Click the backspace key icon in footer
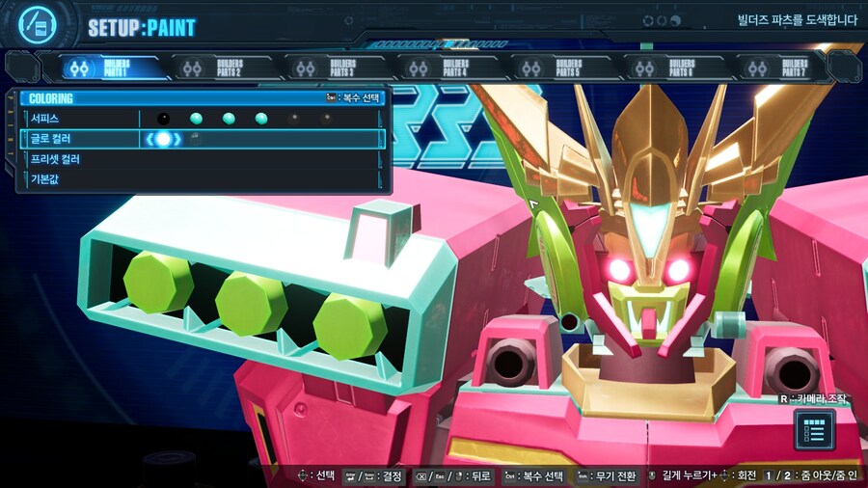This screenshot has height=488, width=868. coord(421,476)
